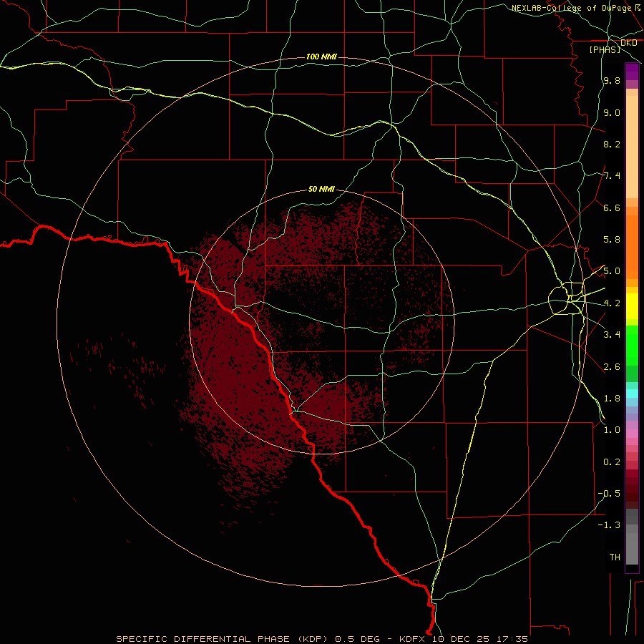Click the 9.0 value on the color scale
The height and width of the screenshot is (644, 644).
pos(612,112)
